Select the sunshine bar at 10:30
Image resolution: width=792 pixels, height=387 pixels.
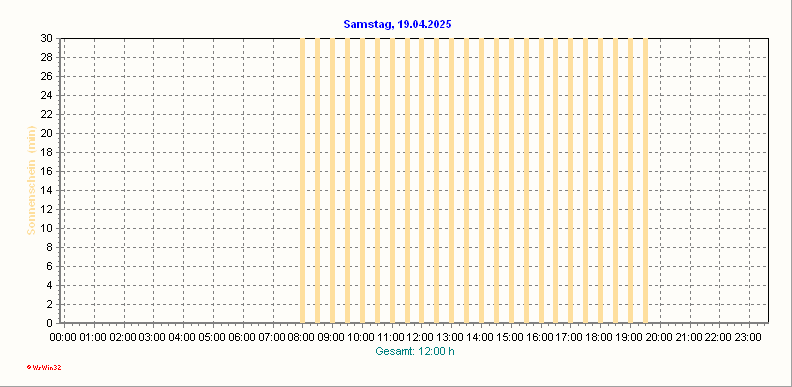377,180
